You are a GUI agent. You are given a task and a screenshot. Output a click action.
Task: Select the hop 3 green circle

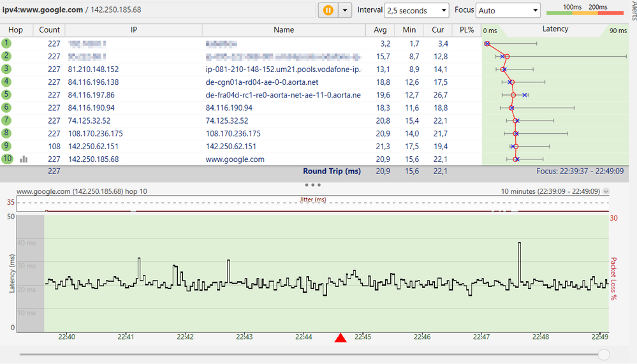click(x=6, y=69)
